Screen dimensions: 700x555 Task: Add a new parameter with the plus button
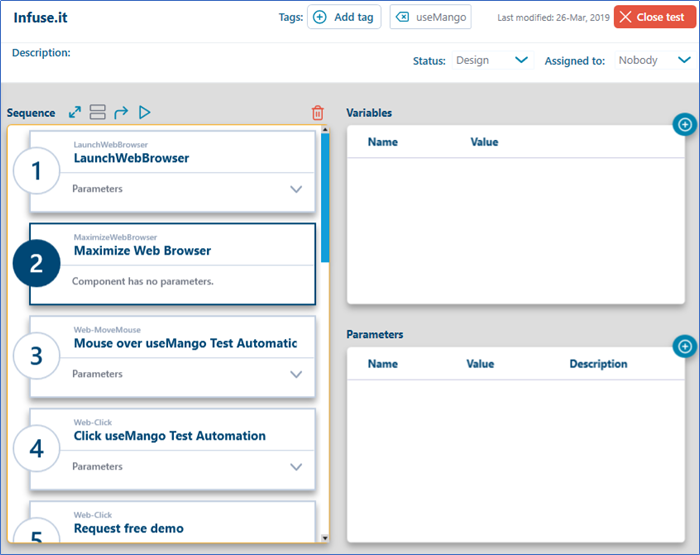(x=685, y=346)
